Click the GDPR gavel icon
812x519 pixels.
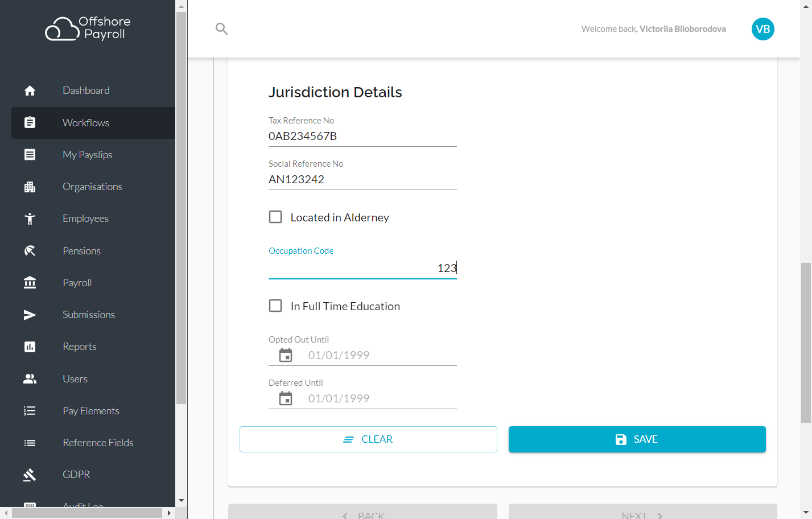pos(30,475)
